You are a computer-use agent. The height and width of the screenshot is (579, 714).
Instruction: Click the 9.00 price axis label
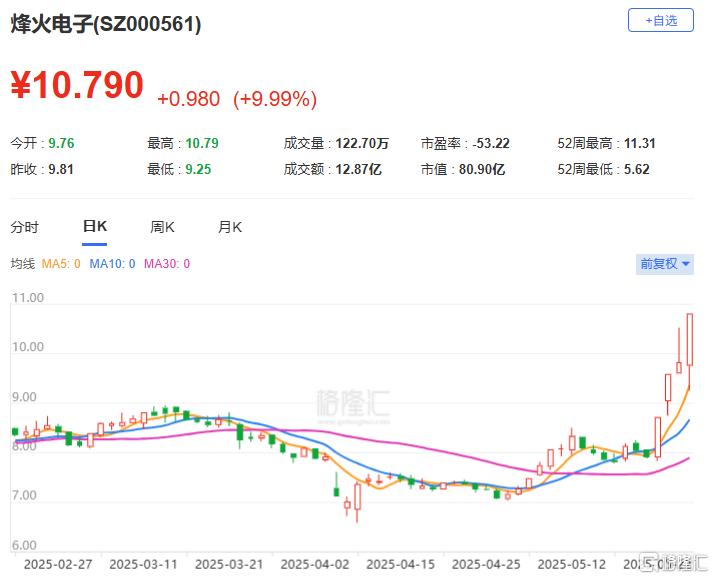pyautogui.click(x=24, y=397)
